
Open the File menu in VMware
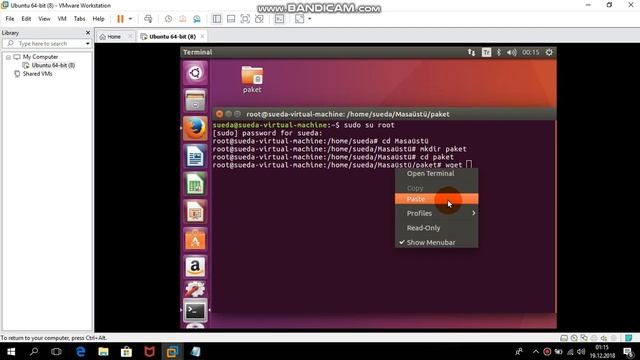tap(10, 19)
